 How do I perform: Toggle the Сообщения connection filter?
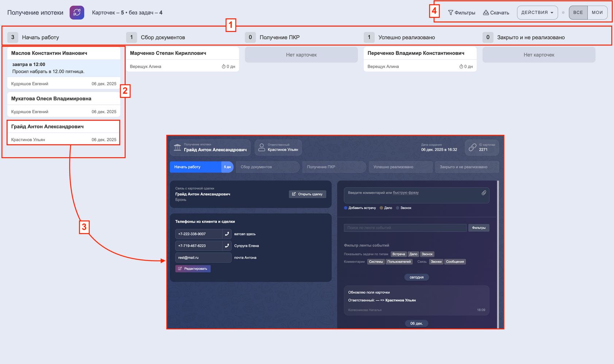pos(455,262)
